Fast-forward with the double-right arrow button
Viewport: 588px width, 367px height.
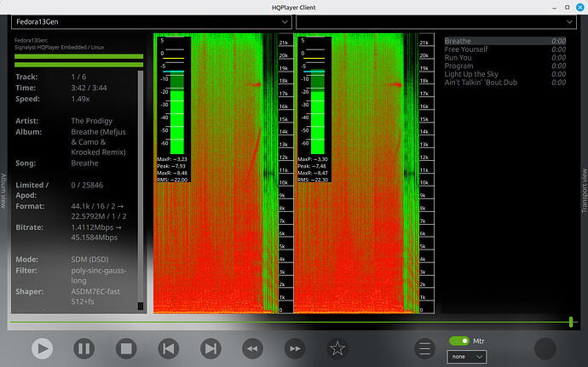coord(295,348)
